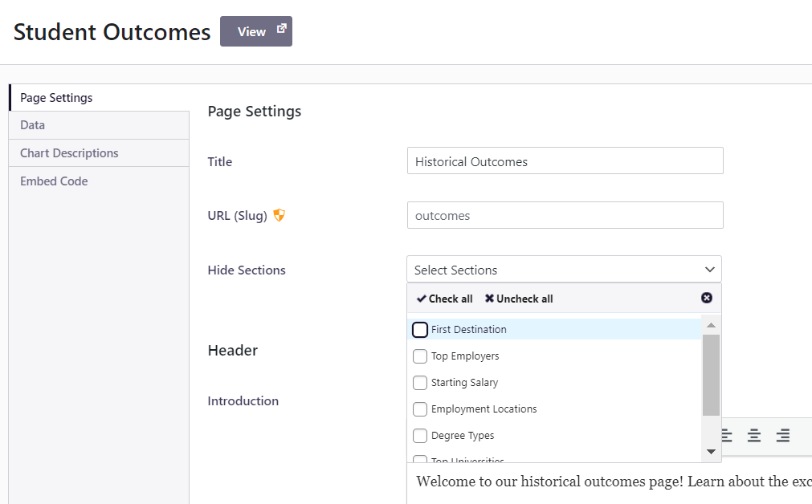Click the Title input field

[x=565, y=161]
